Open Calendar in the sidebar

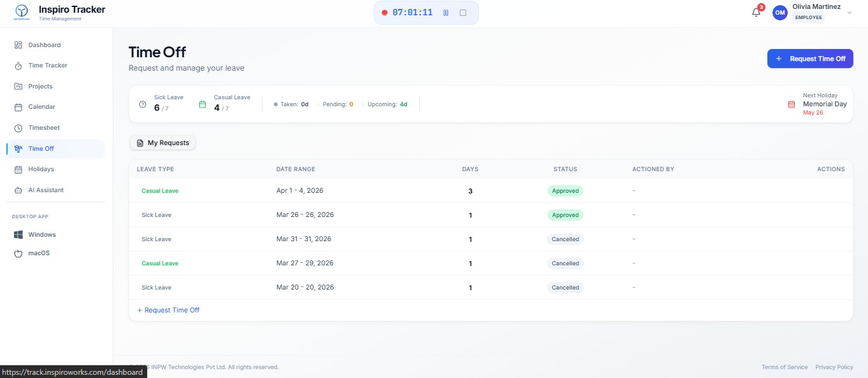[x=41, y=107]
